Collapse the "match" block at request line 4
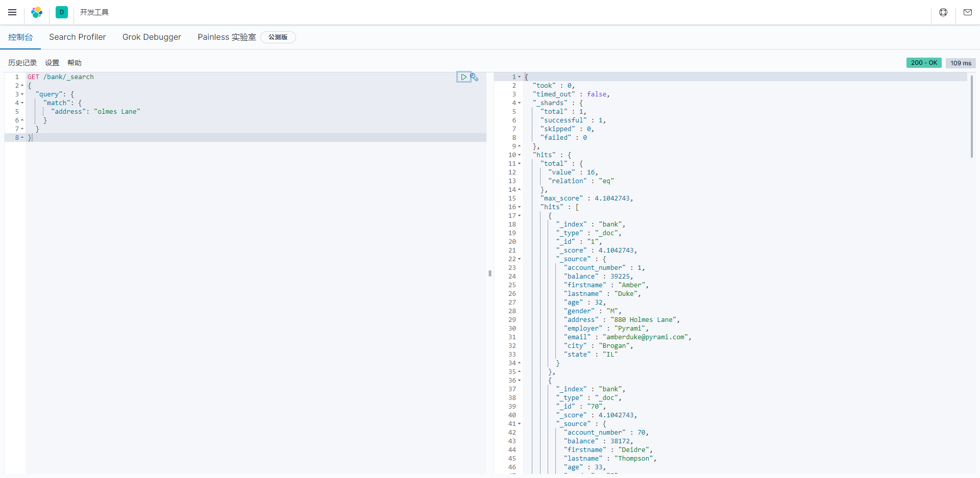The image size is (980, 478). tap(22, 103)
